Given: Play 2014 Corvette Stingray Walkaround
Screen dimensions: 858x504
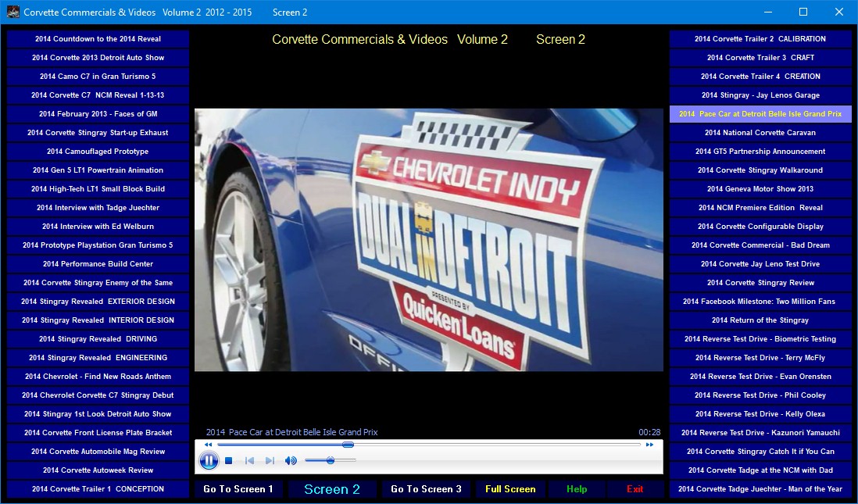Looking at the screenshot, I should [760, 170].
